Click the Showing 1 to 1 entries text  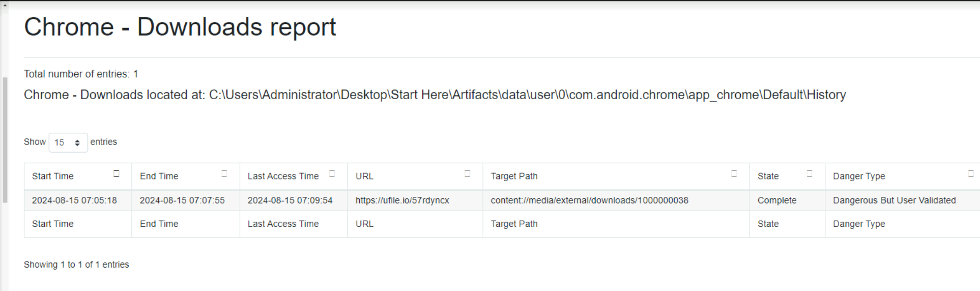click(x=76, y=265)
